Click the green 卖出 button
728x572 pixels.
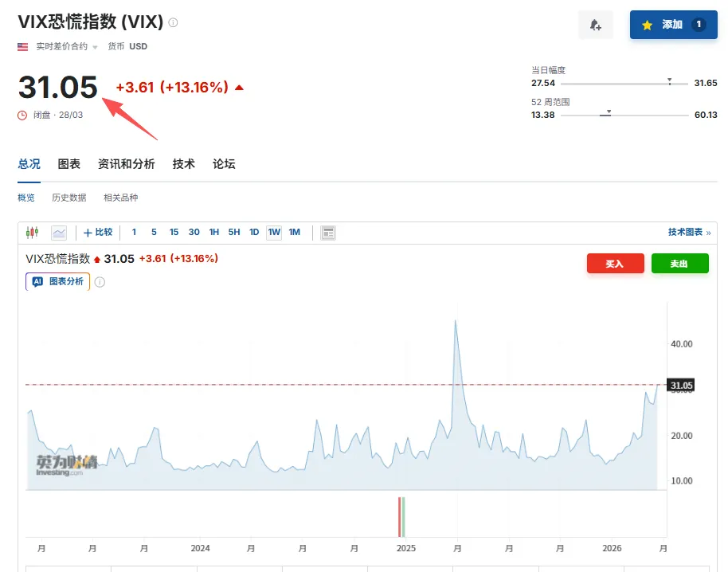pos(679,263)
